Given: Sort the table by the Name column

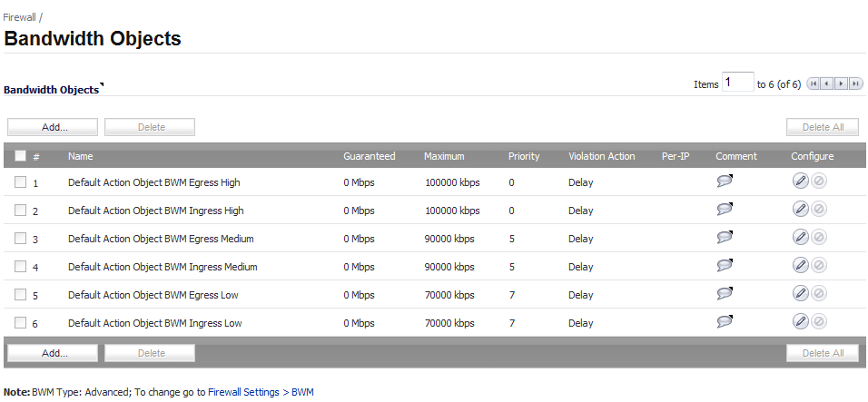Looking at the screenshot, I should coord(80,156).
